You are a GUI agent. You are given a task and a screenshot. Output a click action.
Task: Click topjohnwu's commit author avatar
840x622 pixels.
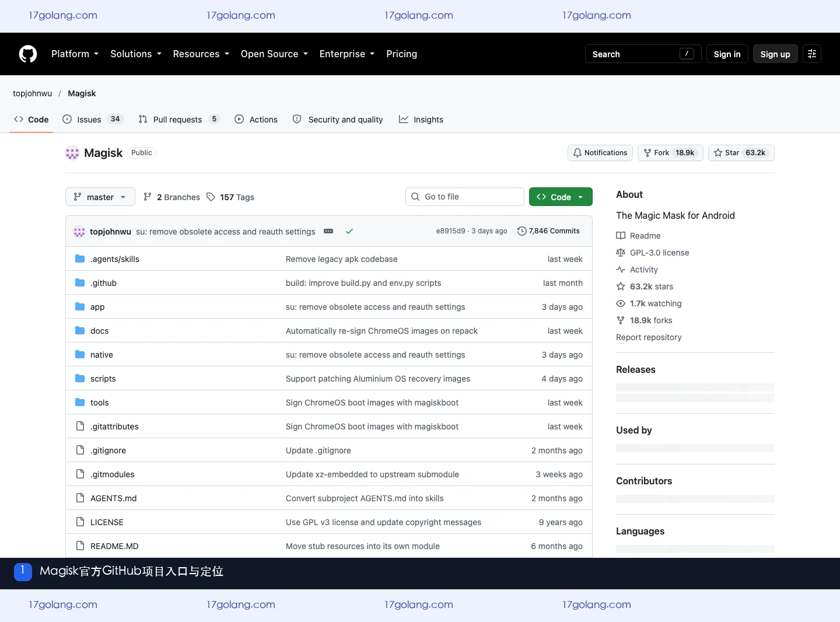coord(79,232)
